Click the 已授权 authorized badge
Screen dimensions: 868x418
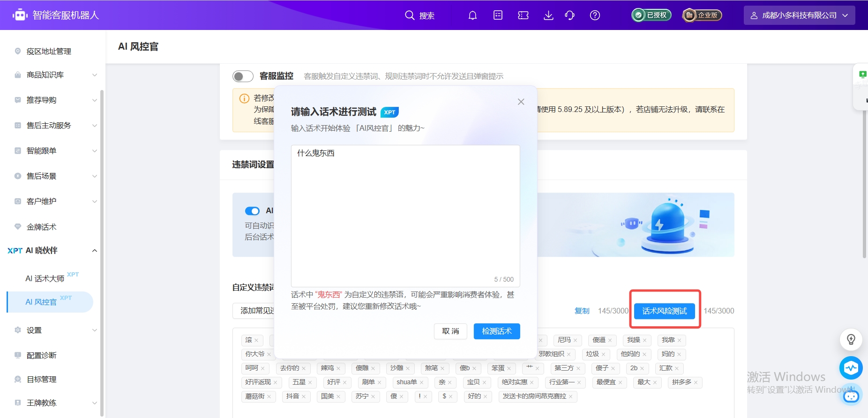pyautogui.click(x=651, y=15)
